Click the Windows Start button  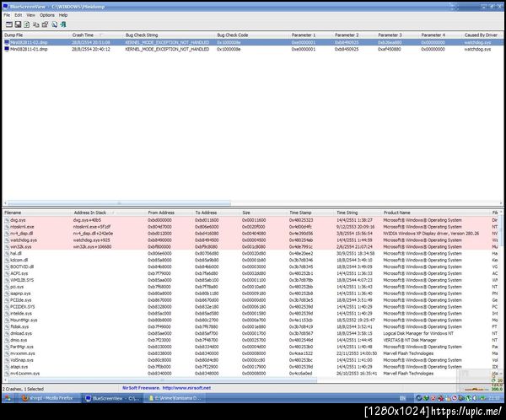coord(8,398)
